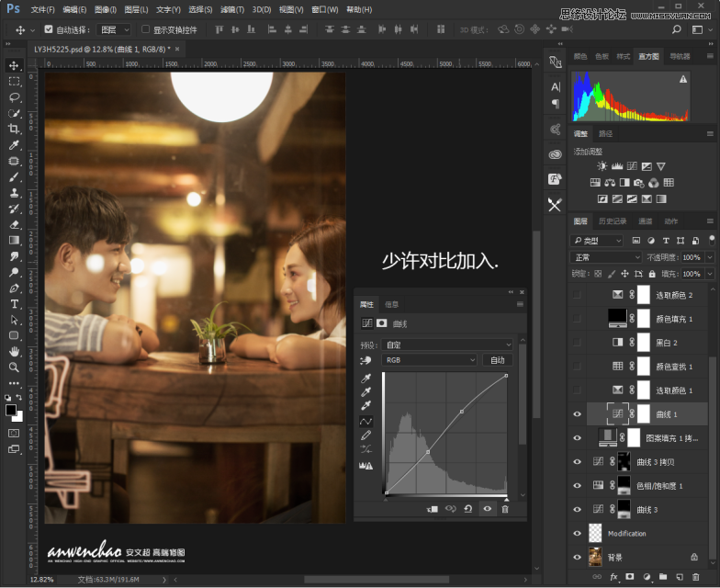Screen dimensions: 720x588
Task: Click the foreground color swatch
Action: [11, 410]
